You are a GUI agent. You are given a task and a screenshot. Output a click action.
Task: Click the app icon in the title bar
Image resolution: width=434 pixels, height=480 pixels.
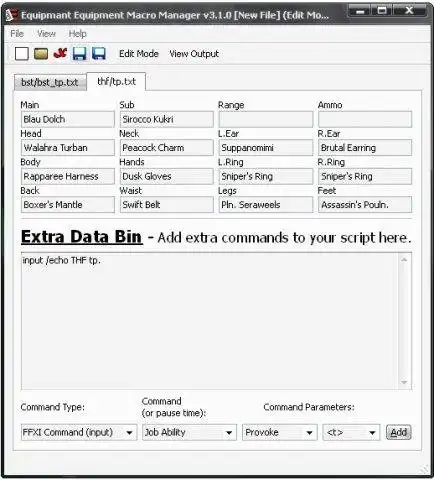pyautogui.click(x=11, y=15)
